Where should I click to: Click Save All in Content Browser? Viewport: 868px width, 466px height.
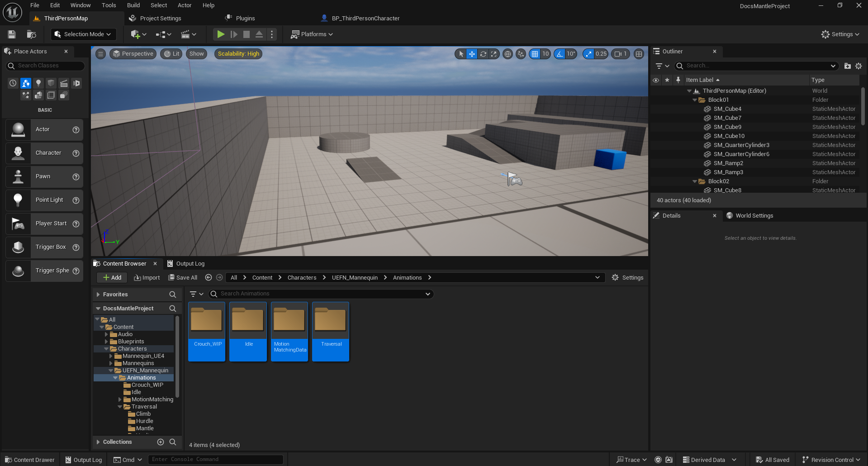coord(183,278)
